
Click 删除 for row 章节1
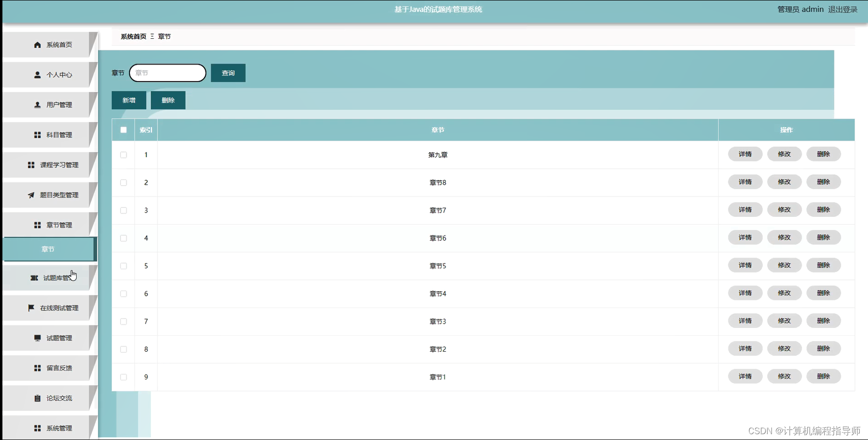[823, 376]
